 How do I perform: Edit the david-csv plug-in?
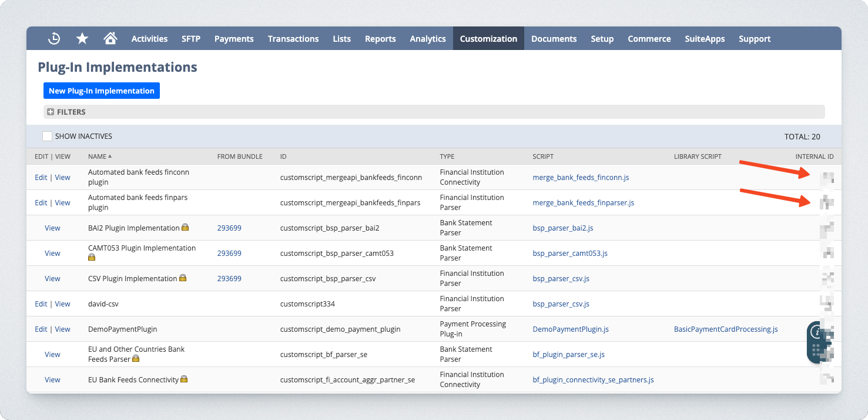click(41, 304)
